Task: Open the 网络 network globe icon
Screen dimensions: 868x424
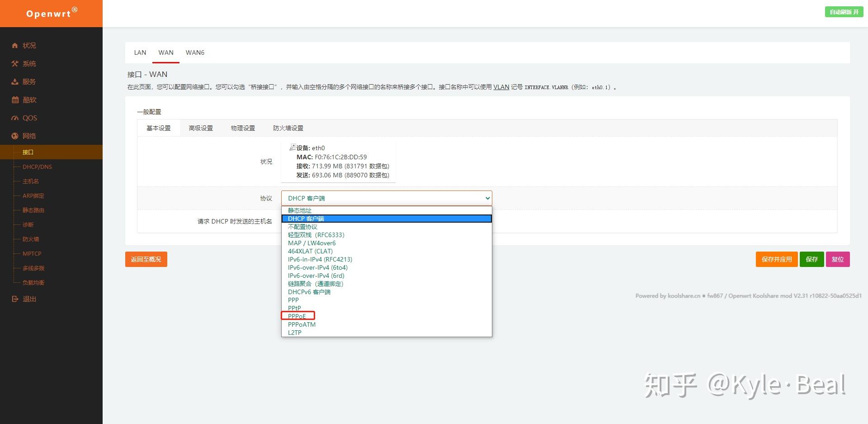Action: coord(14,136)
